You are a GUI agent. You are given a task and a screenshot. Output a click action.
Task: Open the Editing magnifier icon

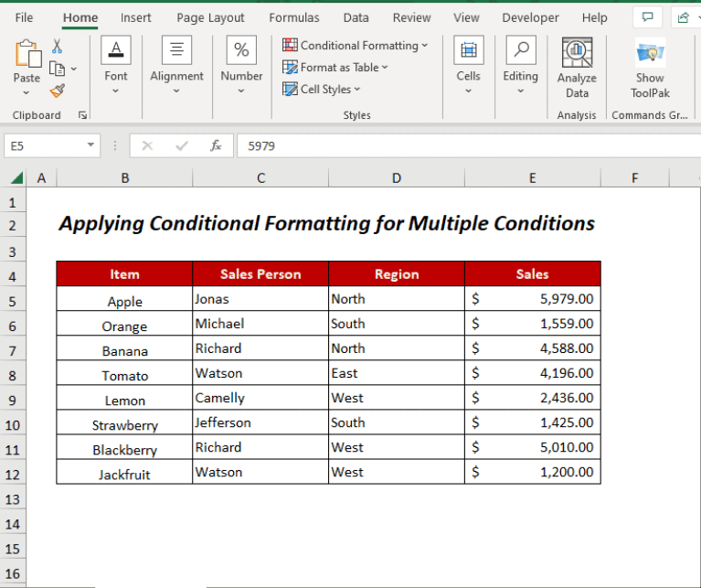click(x=521, y=49)
